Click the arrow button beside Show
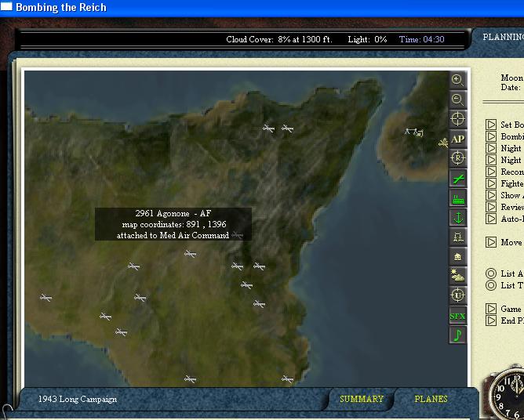The image size is (524, 420). tap(491, 195)
